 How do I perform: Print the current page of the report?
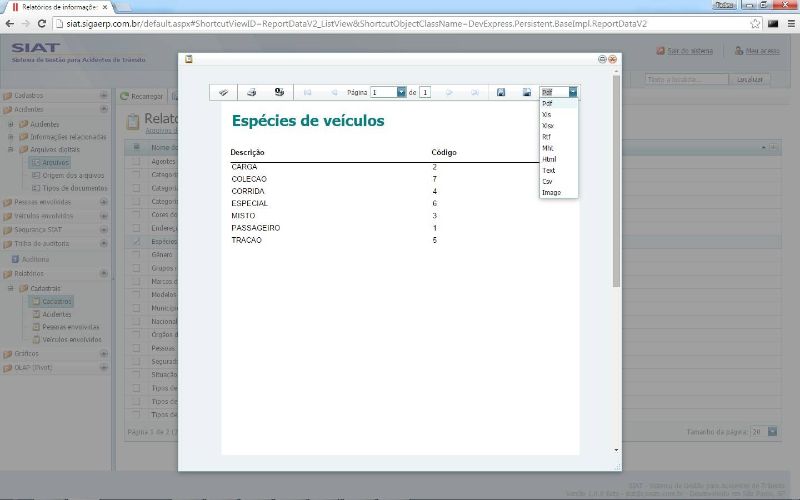279,92
